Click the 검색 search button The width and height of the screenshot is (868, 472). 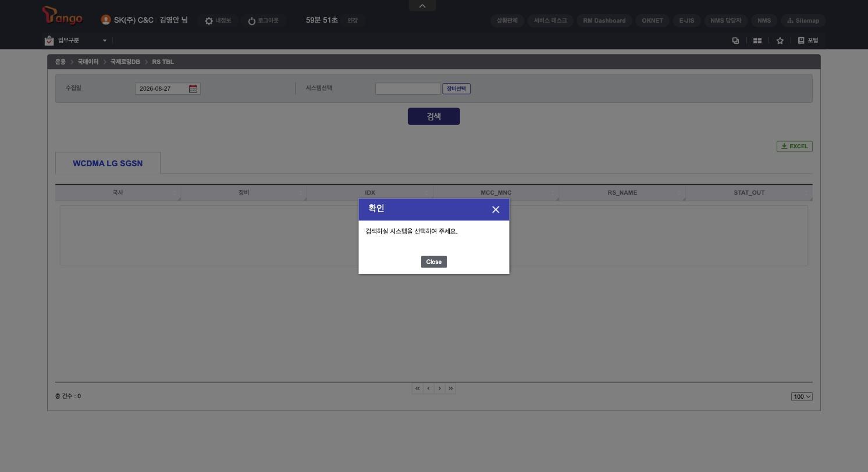[x=434, y=116]
